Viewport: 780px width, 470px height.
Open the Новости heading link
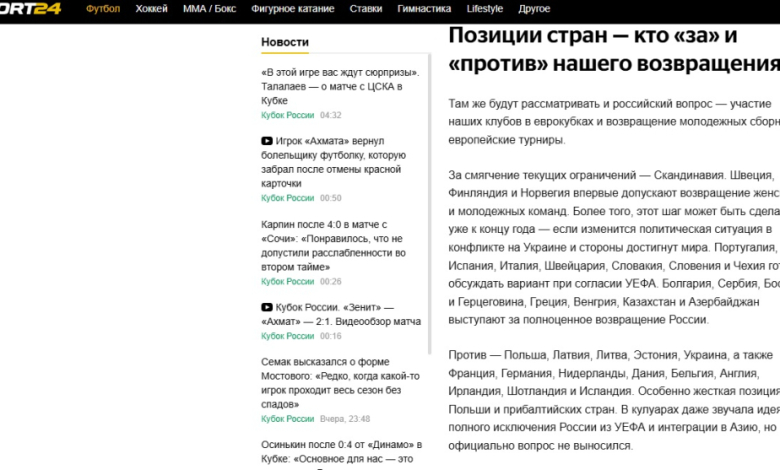[x=285, y=42]
